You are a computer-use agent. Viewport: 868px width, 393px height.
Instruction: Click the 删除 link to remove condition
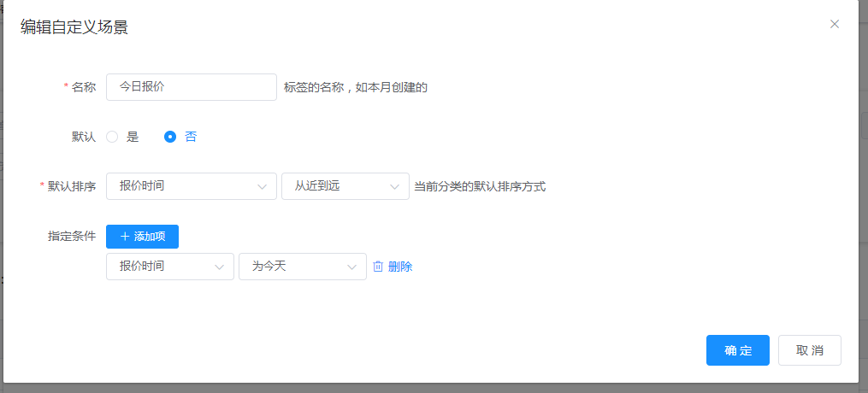tap(400, 267)
